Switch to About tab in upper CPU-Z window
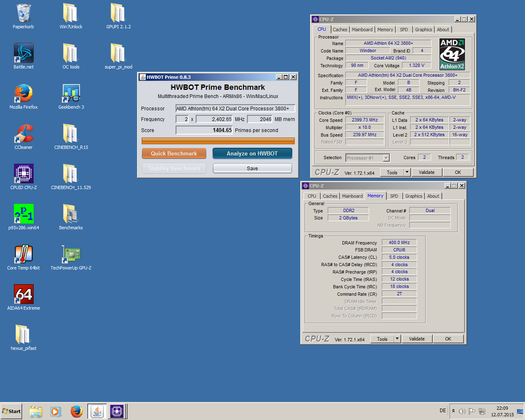Viewport: 525px width, 420px height. coord(443,30)
